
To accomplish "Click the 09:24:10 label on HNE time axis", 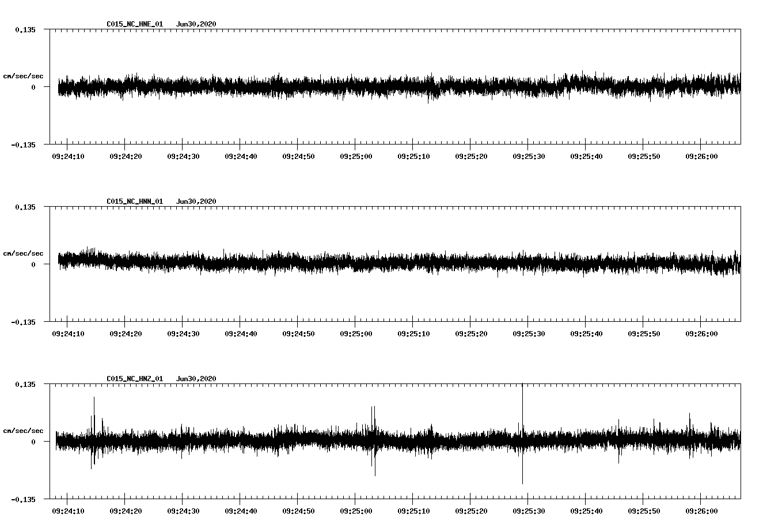I will click(68, 156).
